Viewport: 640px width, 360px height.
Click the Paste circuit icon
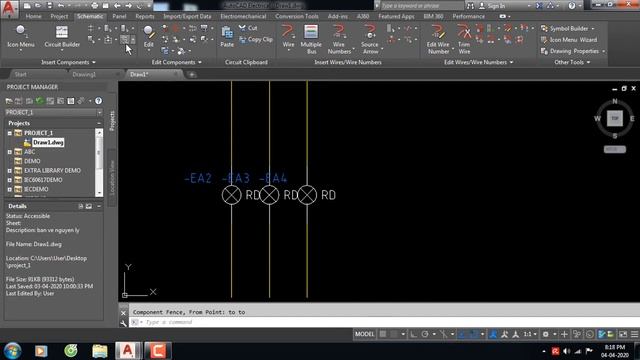point(227,37)
